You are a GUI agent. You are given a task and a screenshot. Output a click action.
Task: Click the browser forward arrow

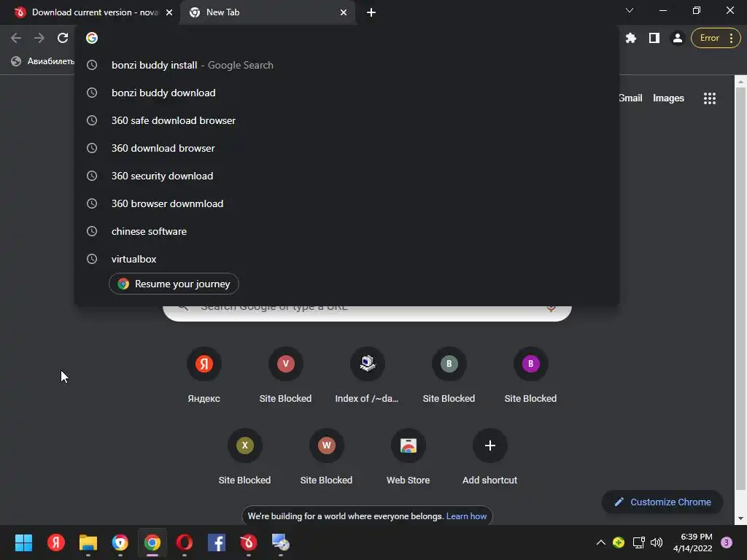pyautogui.click(x=39, y=38)
